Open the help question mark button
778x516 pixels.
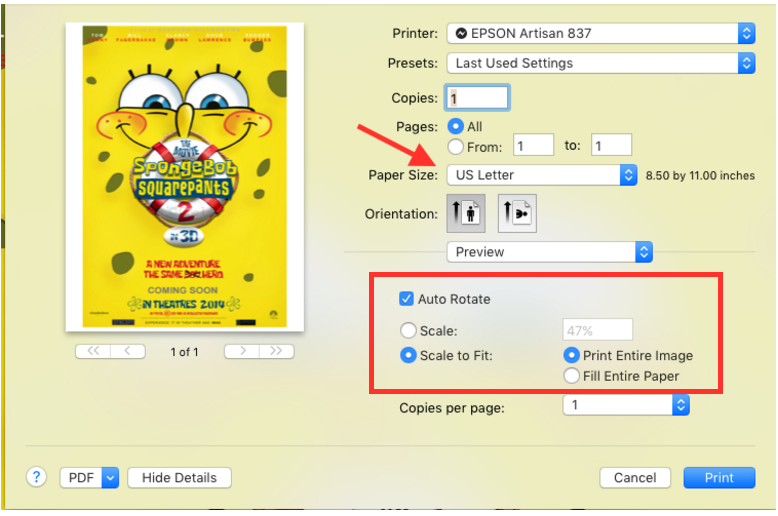[36, 477]
